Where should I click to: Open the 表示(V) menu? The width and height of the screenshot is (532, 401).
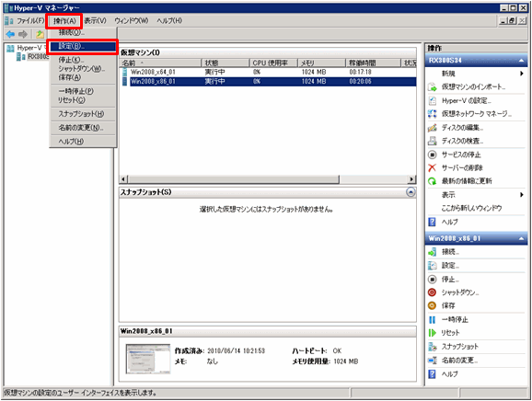tap(95, 20)
